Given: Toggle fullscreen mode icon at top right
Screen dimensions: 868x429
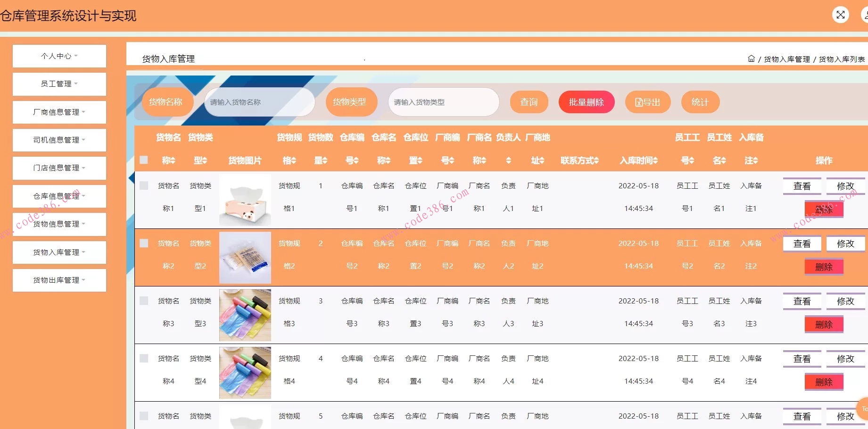Looking at the screenshot, I should tap(841, 15).
